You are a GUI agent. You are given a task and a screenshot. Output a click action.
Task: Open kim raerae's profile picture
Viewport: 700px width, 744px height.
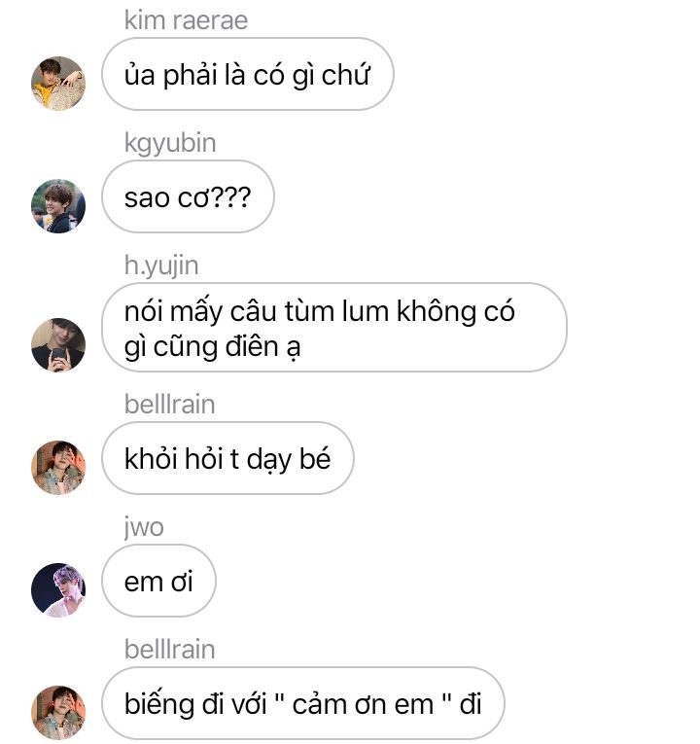click(58, 84)
